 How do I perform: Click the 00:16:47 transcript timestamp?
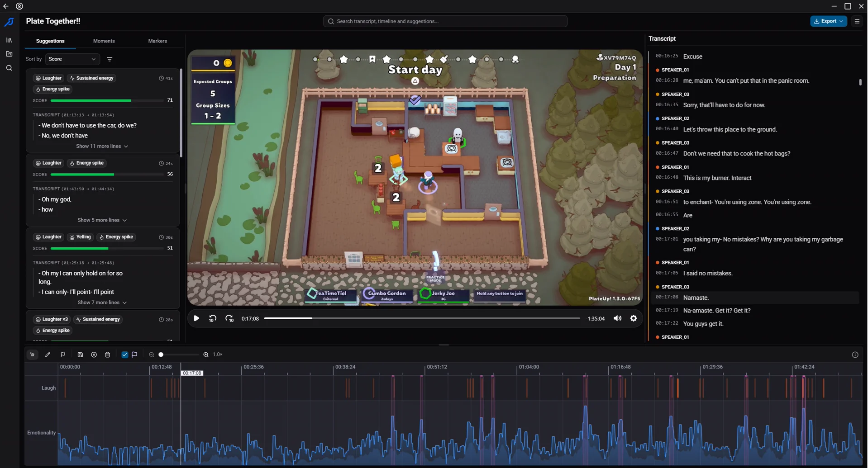point(667,154)
